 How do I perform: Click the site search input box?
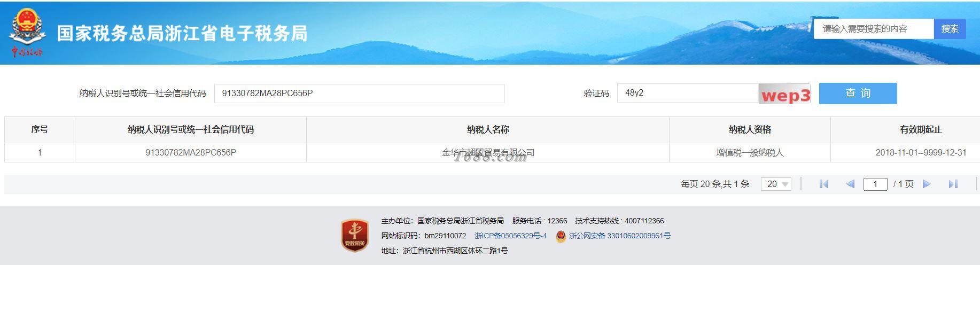coord(874,29)
